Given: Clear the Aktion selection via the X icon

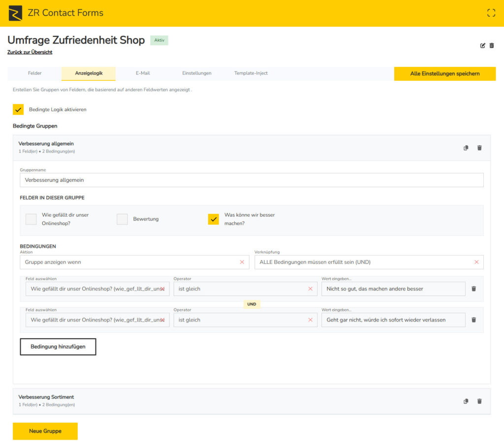Looking at the screenshot, I should pyautogui.click(x=242, y=262).
